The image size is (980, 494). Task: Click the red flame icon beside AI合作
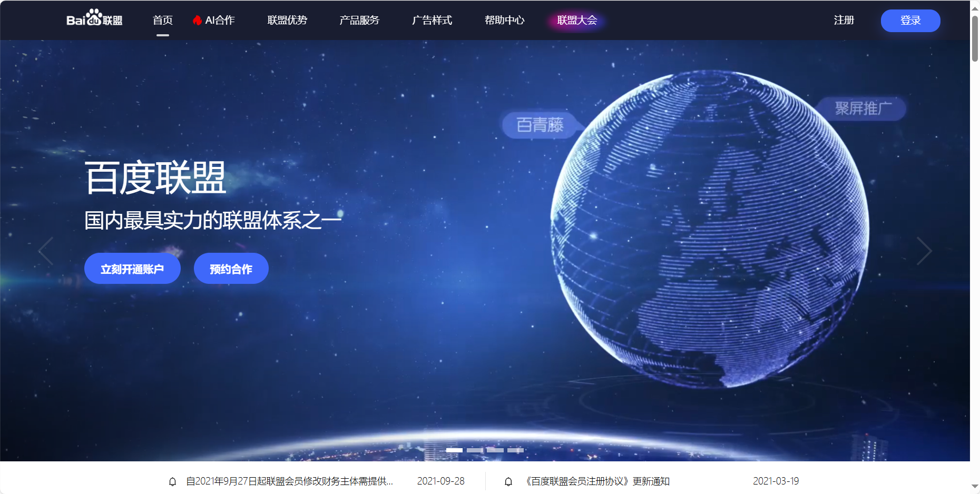coord(198,21)
